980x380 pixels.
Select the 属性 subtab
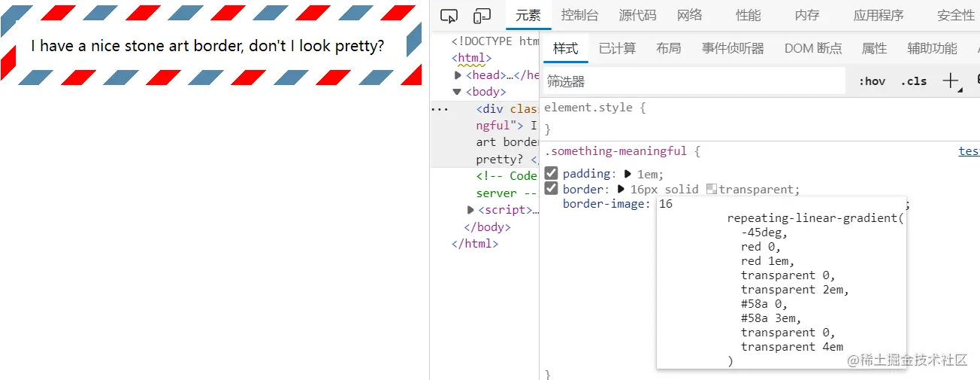(x=874, y=48)
